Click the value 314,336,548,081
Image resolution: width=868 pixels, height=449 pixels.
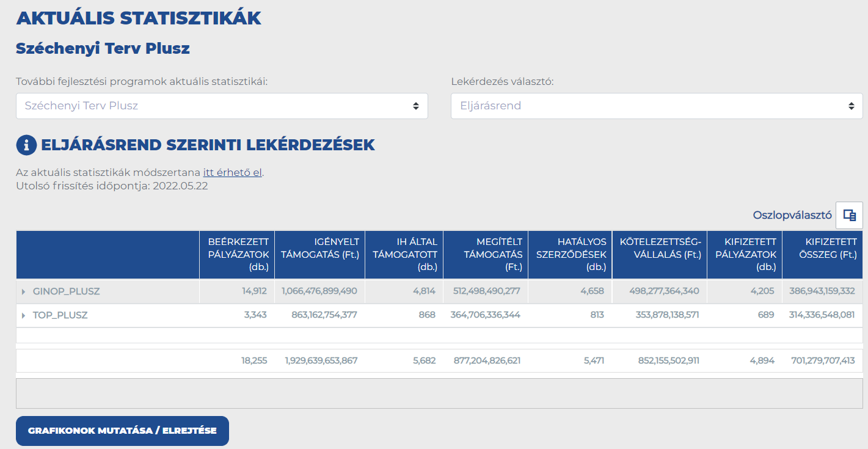point(821,315)
